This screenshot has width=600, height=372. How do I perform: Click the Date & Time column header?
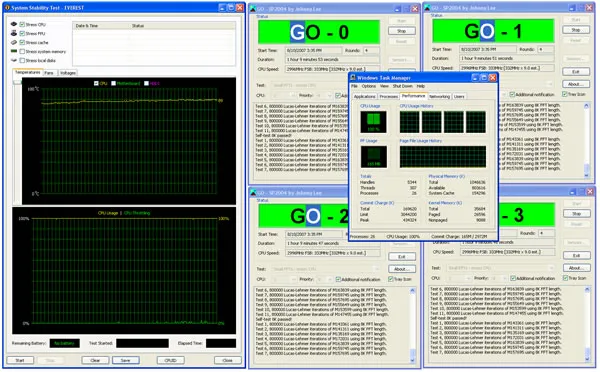(101, 26)
